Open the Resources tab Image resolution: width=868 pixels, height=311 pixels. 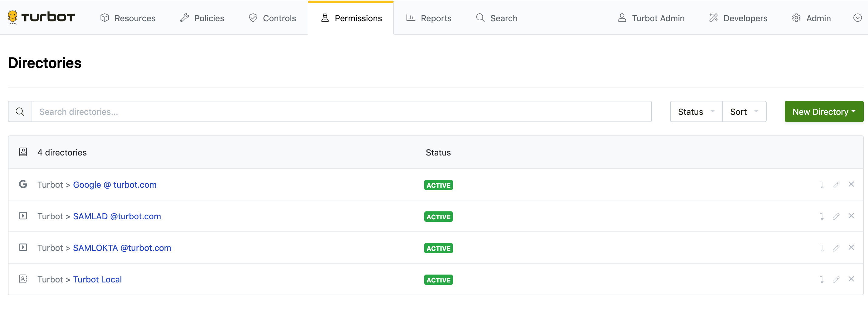[x=128, y=18]
